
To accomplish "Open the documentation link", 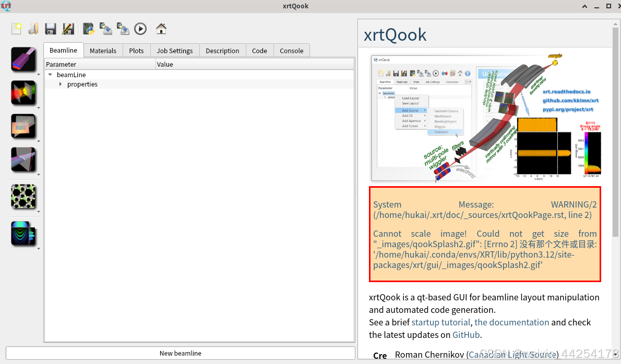I will click(512, 322).
